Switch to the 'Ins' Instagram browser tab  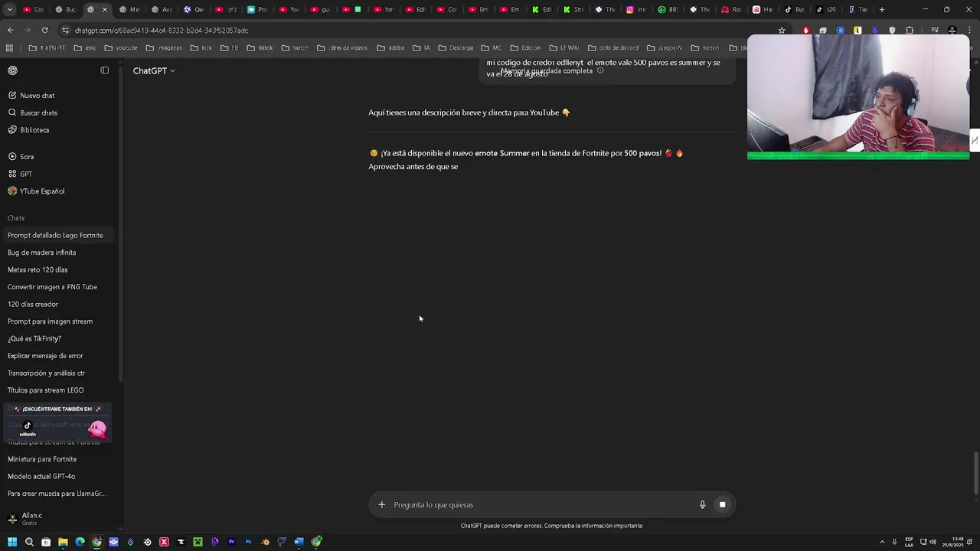pyautogui.click(x=637, y=9)
